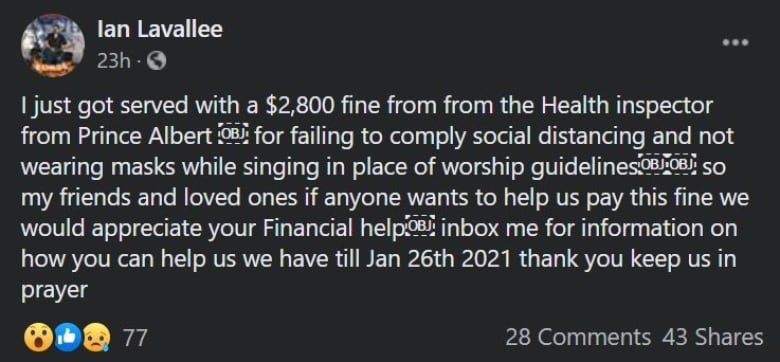Click the OBJ placeholder after Prince Albert
Image resolution: width=780 pixels, height=362 pixels.
point(233,136)
